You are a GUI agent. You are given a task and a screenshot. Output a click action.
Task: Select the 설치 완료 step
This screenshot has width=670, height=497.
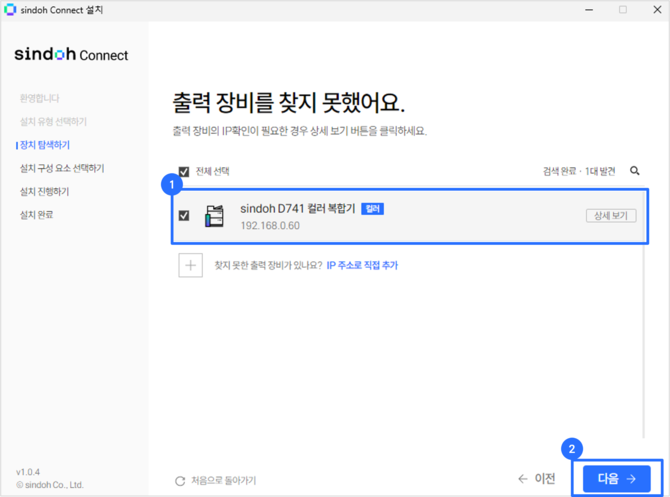(x=36, y=215)
